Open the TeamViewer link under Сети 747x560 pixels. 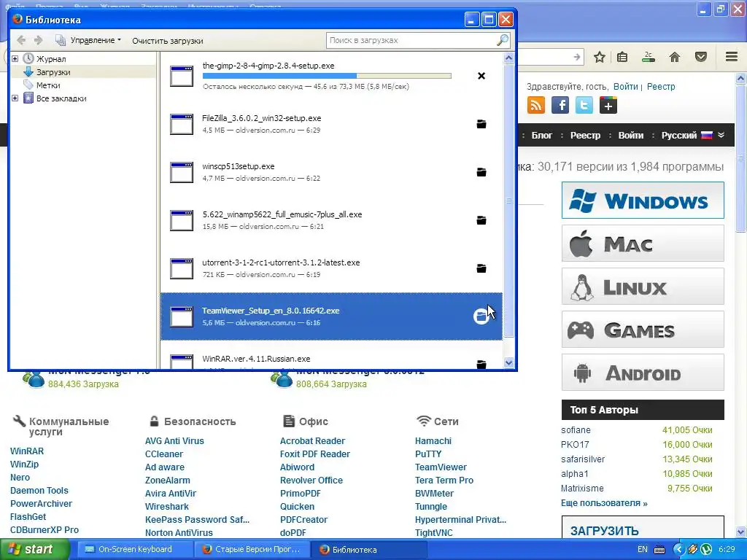(x=441, y=467)
